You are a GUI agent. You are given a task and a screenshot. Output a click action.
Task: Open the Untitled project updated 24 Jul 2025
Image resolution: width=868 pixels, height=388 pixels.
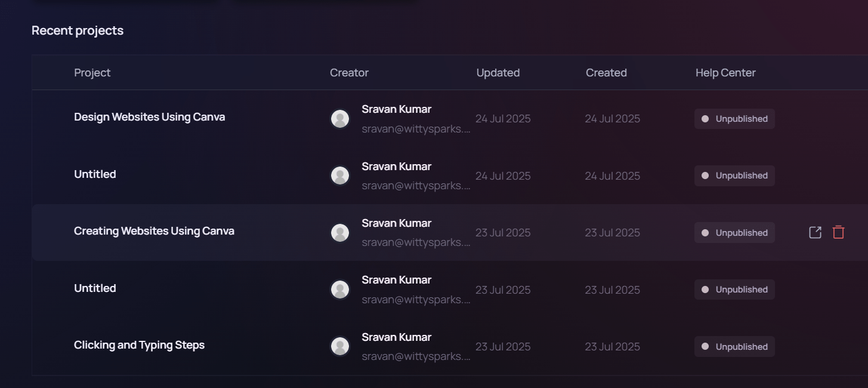coord(95,174)
